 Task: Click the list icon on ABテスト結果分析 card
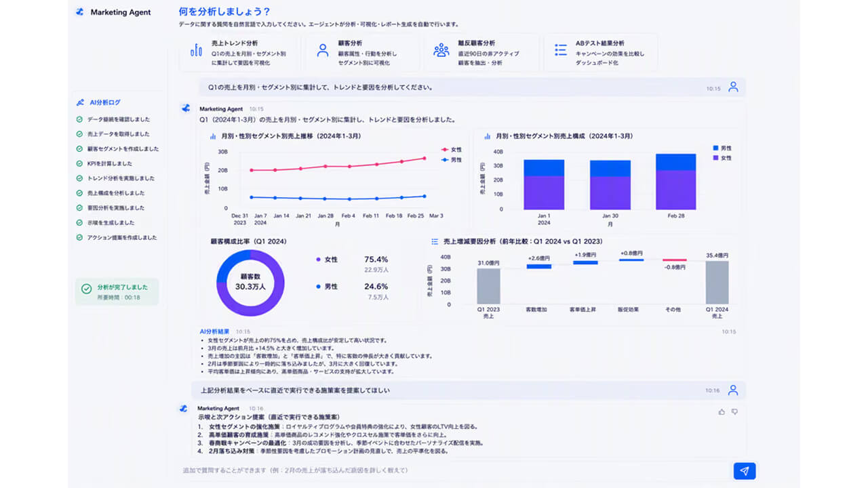pos(561,49)
